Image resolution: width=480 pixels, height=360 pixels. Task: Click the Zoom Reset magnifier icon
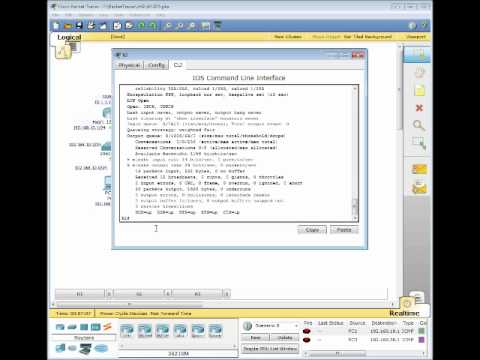[x=180, y=25]
